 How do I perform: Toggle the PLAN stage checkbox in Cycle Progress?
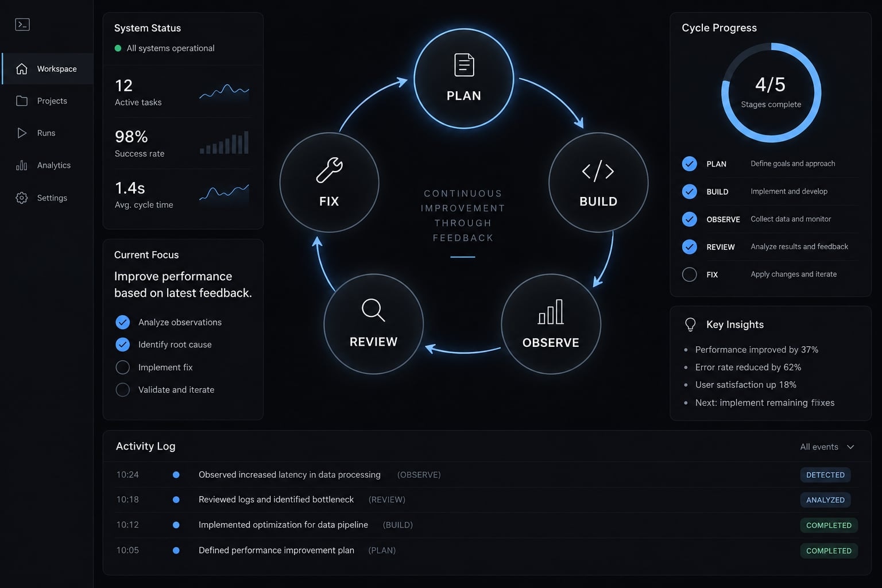[x=690, y=164]
